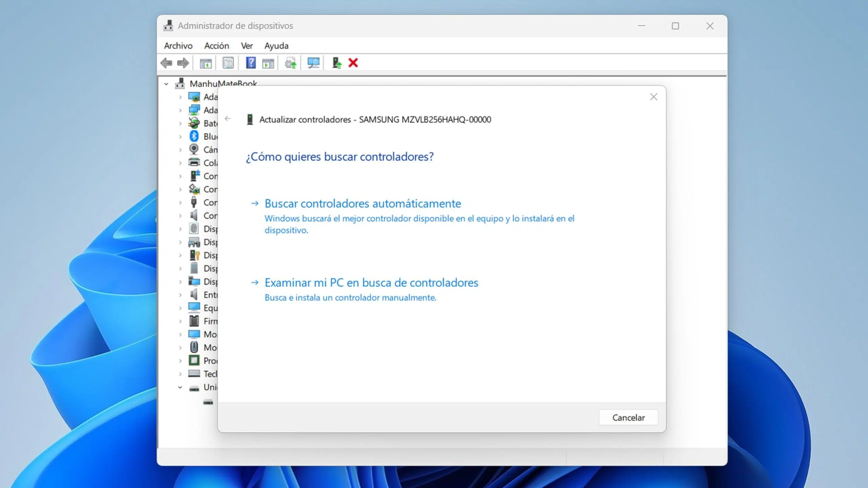Click the back arrow toolbar icon
The height and width of the screenshot is (488, 868).
point(166,63)
